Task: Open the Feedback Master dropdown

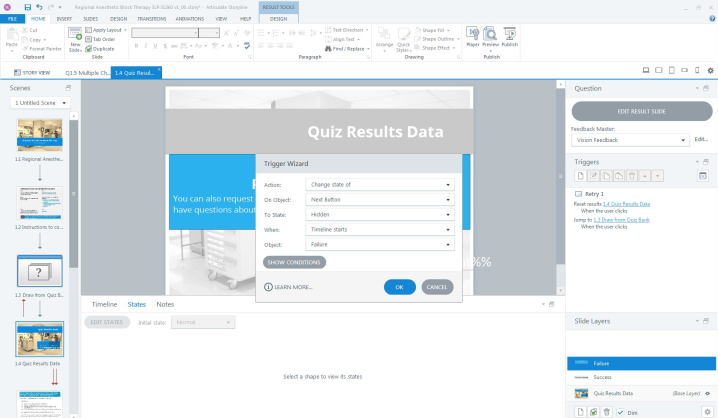Action: (x=630, y=140)
